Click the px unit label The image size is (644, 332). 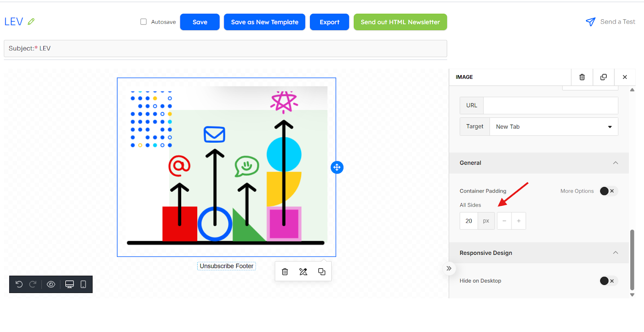(x=486, y=221)
